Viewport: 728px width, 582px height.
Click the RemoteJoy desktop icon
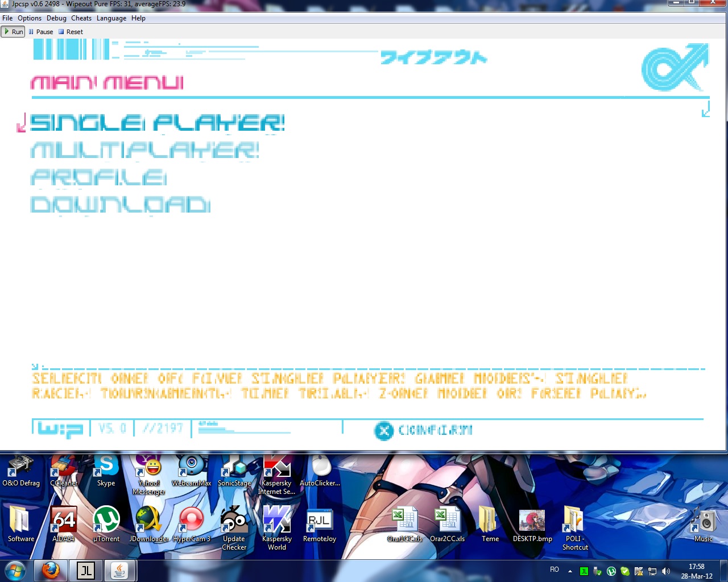click(x=319, y=522)
